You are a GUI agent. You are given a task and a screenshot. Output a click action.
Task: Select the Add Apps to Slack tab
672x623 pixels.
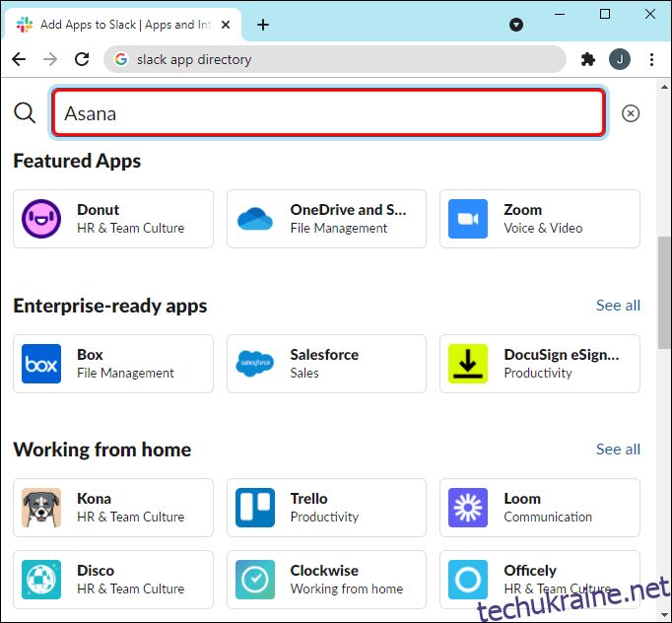coord(122,25)
